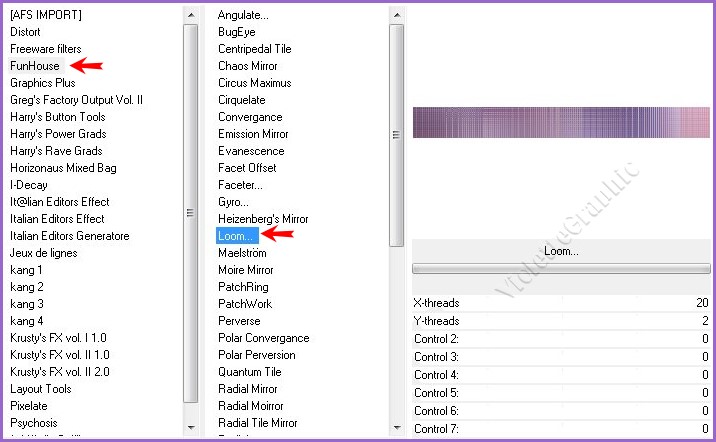Select the Quantum Tile filter
This screenshot has height=442, width=716.
click(251, 372)
